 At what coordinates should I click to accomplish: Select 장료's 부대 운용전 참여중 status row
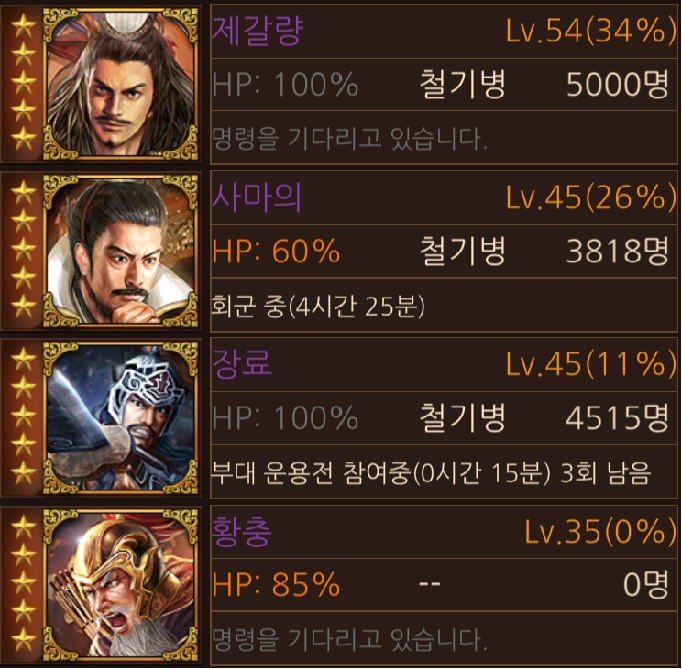(x=444, y=472)
